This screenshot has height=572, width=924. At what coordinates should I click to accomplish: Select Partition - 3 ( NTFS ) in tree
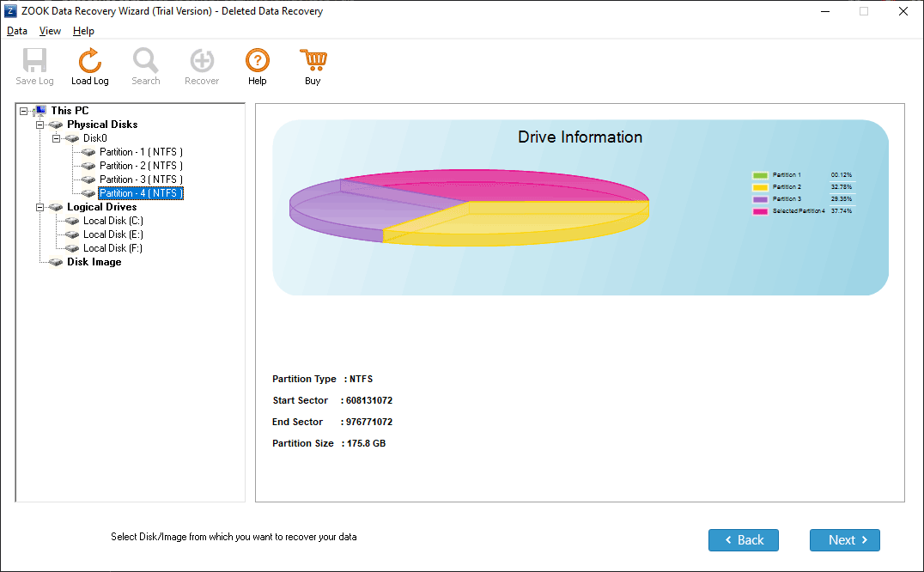point(141,180)
